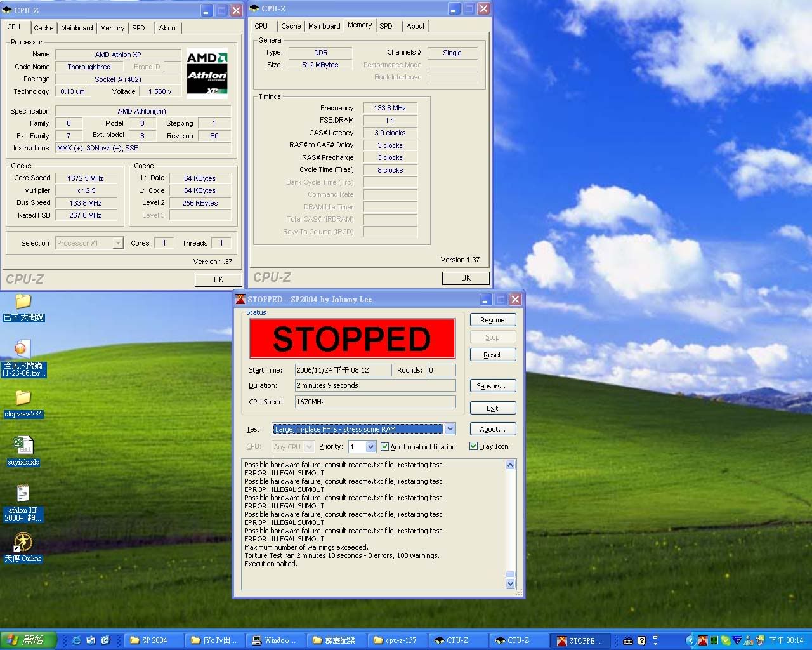Click the Resume button in SP2004
The width and height of the screenshot is (812, 650).
point(493,320)
